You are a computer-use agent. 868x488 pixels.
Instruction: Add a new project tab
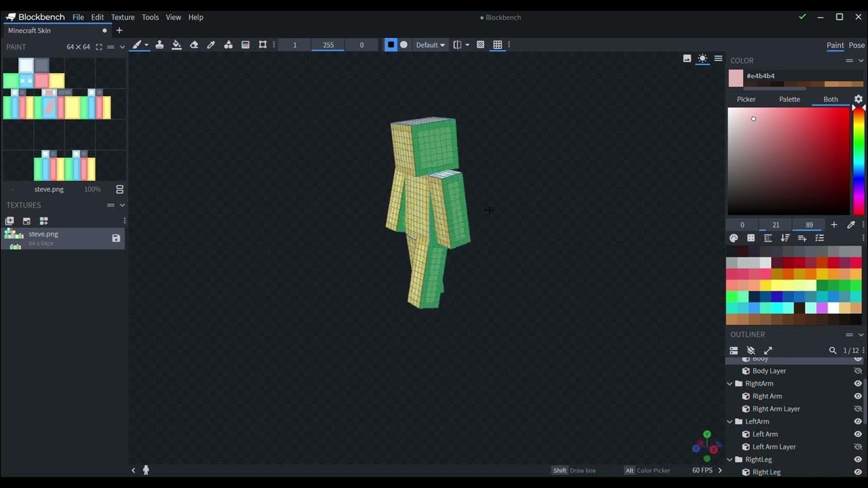[119, 30]
